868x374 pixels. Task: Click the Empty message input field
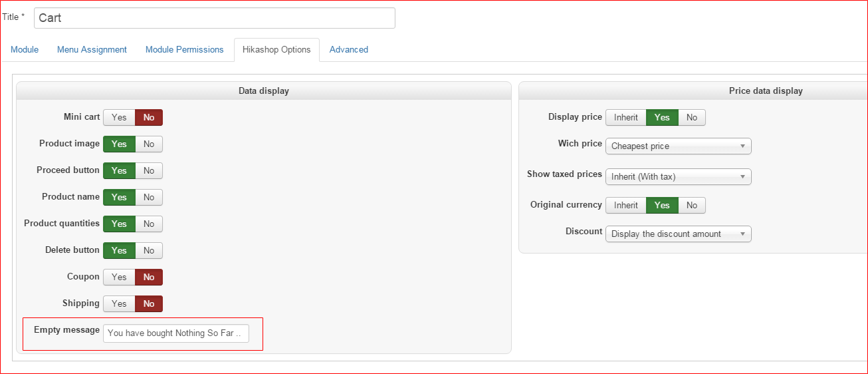(x=175, y=333)
